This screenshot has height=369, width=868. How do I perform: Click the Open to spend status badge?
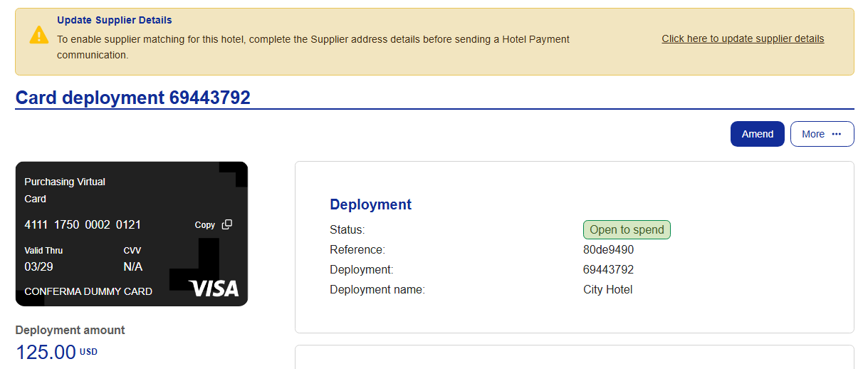[x=627, y=229]
